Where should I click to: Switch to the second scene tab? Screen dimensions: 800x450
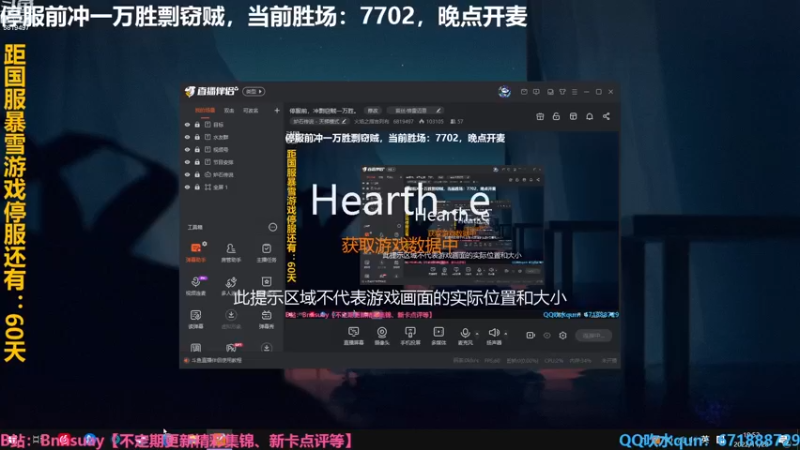229,110
